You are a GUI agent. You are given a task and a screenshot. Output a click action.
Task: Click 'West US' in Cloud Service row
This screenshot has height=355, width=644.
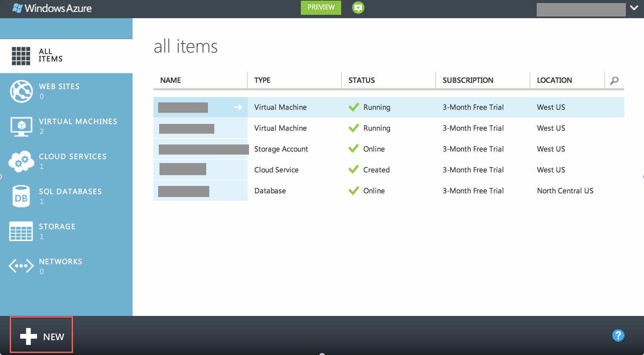pyautogui.click(x=551, y=170)
